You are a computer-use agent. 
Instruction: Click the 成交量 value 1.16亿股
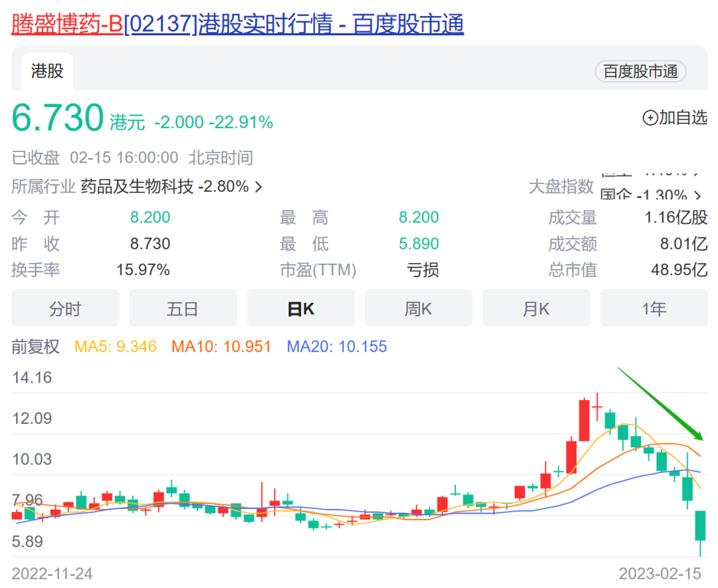(676, 217)
